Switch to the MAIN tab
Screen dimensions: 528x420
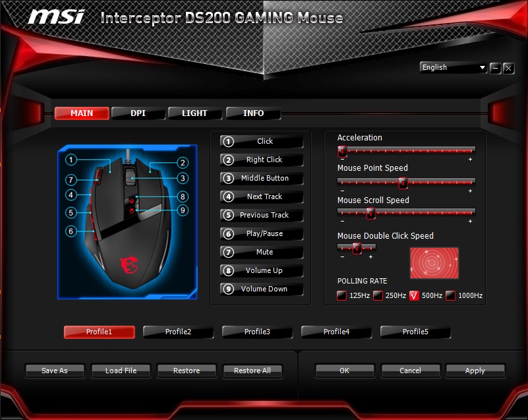pyautogui.click(x=82, y=113)
